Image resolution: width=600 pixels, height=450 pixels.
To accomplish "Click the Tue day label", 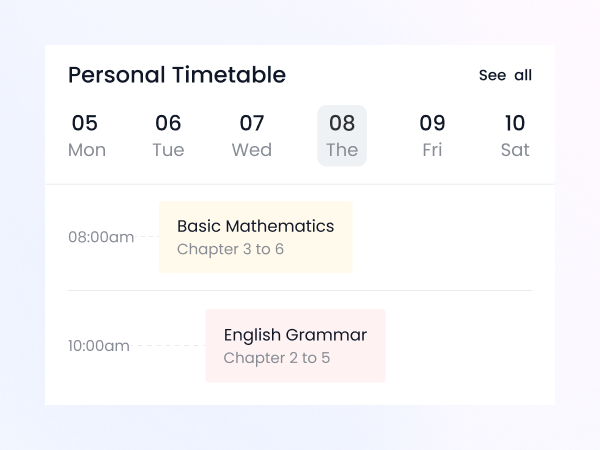I will coord(168,150).
